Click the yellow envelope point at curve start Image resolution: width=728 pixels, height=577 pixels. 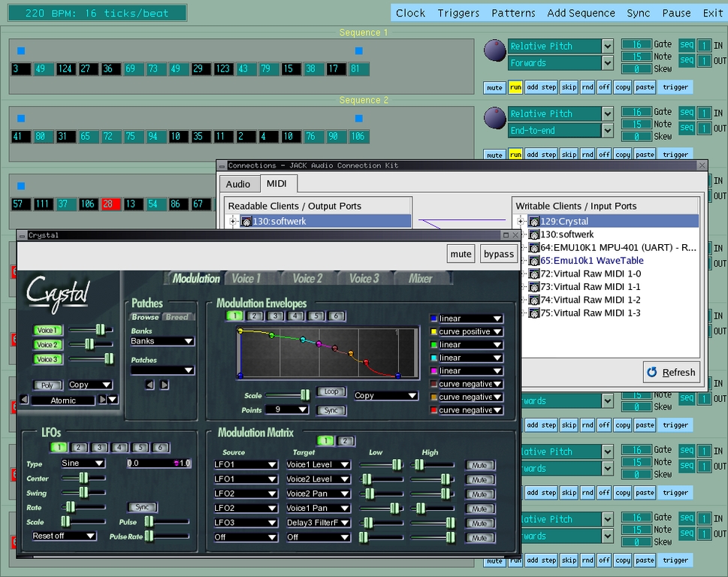240,331
